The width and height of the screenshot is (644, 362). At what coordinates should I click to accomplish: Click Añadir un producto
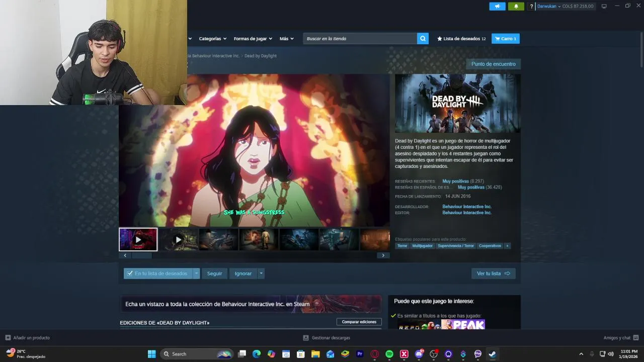pos(28,338)
